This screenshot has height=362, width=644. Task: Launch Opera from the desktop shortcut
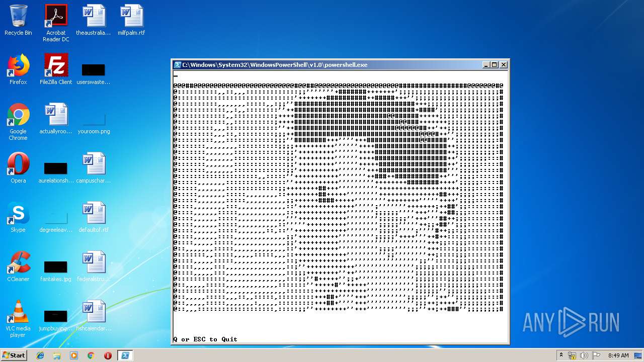click(18, 168)
